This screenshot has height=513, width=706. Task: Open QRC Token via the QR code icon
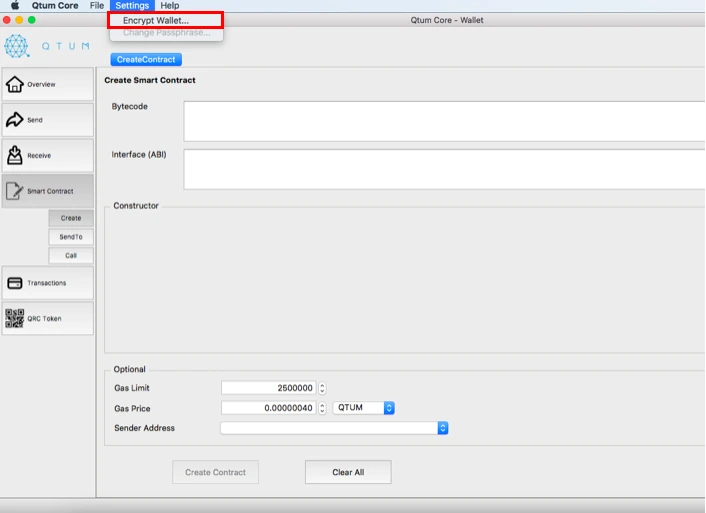point(14,318)
